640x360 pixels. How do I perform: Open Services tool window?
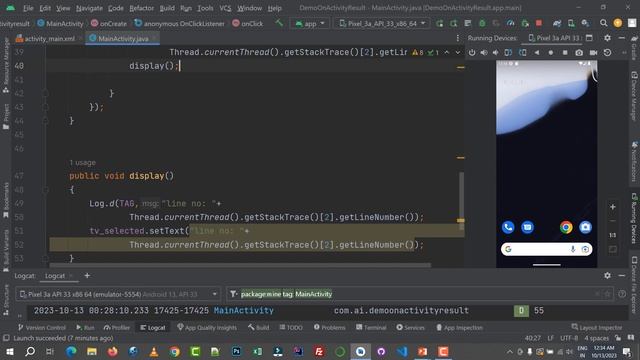(x=410, y=327)
